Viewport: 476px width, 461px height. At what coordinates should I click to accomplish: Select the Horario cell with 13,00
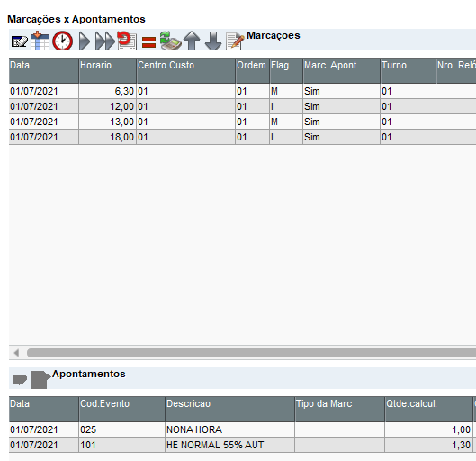[x=107, y=122]
